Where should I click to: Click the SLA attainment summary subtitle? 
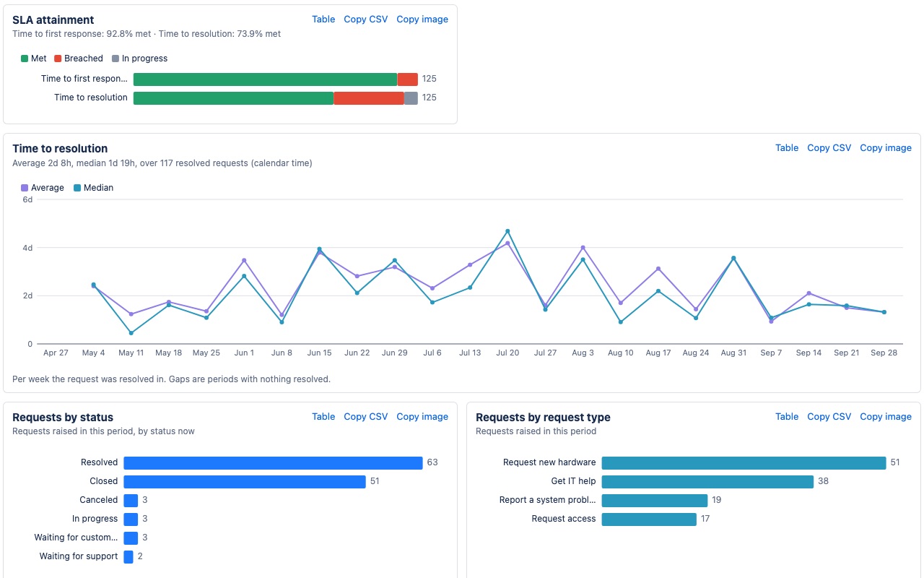[x=147, y=34]
